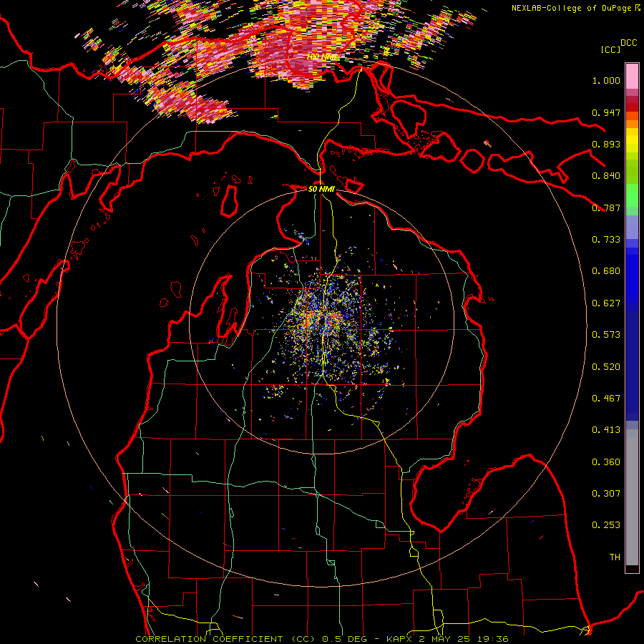Select the 0.680 legend value
Image resolution: width=644 pixels, height=644 pixels.
coord(606,271)
